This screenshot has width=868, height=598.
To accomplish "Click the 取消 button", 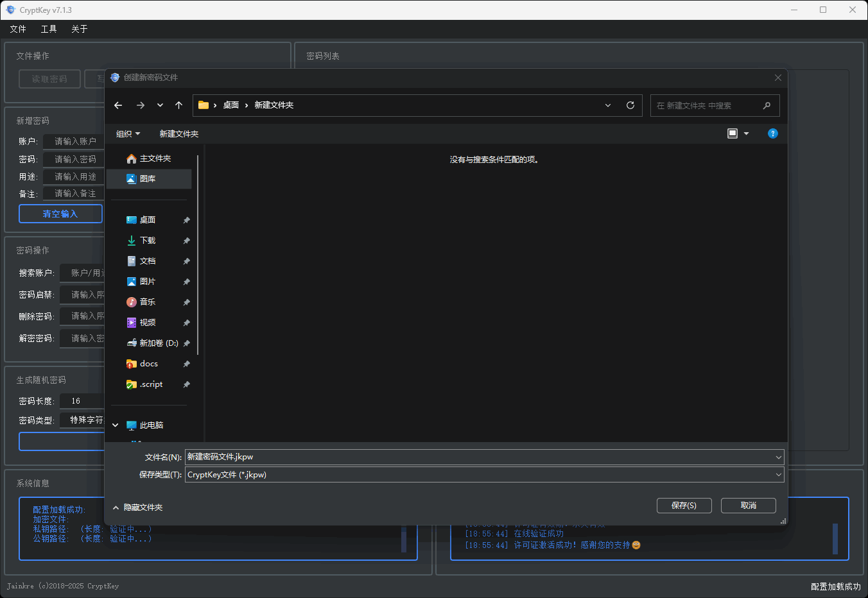I will click(x=749, y=506).
